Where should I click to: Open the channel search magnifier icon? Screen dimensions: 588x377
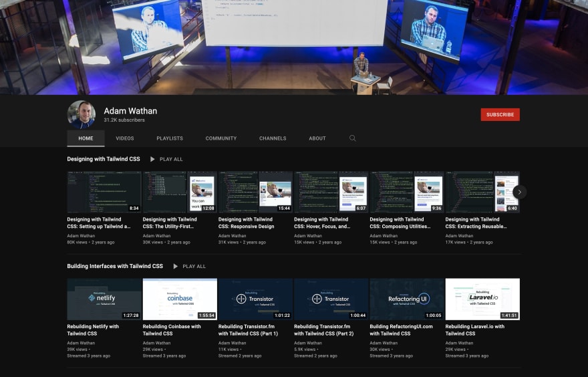[x=353, y=138]
